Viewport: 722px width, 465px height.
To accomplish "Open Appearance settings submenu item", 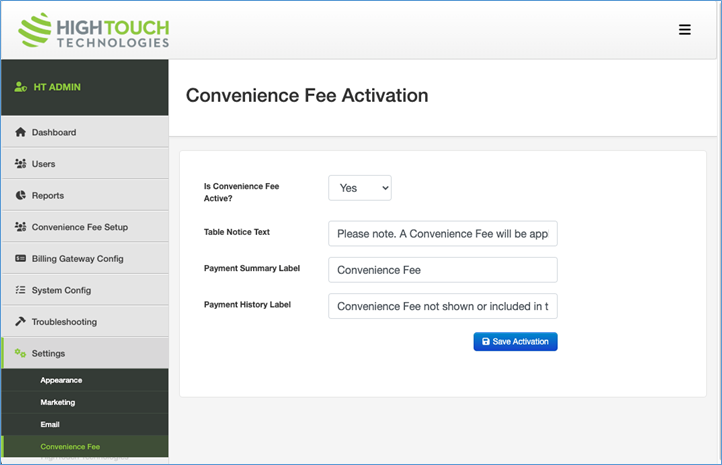I will point(61,380).
